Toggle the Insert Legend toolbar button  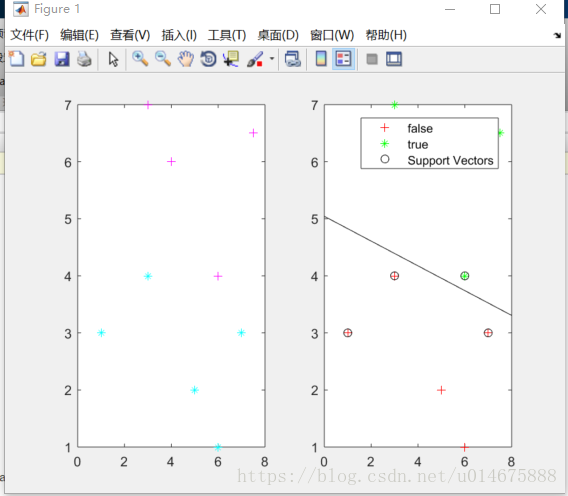(343, 59)
